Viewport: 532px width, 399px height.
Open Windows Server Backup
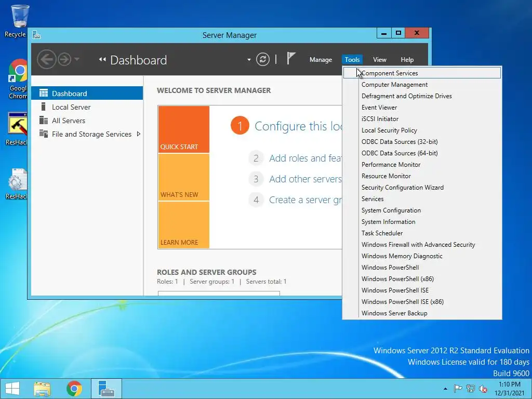click(422, 313)
